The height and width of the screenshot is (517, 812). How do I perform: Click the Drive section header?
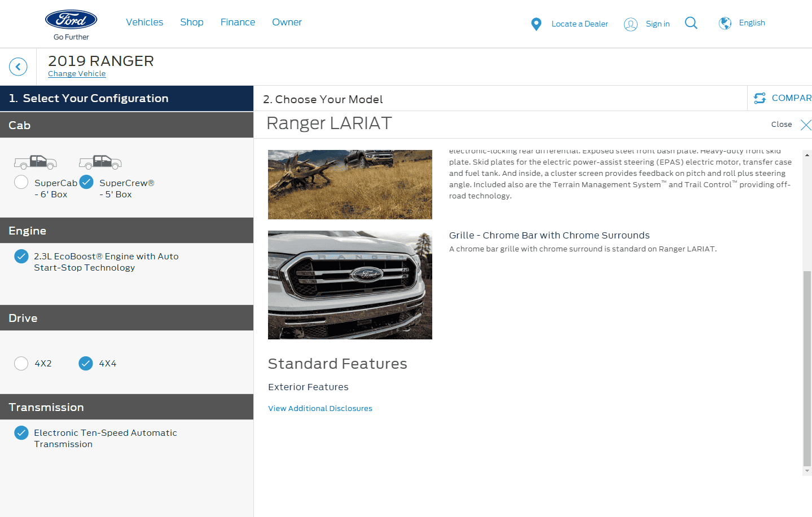pos(126,318)
